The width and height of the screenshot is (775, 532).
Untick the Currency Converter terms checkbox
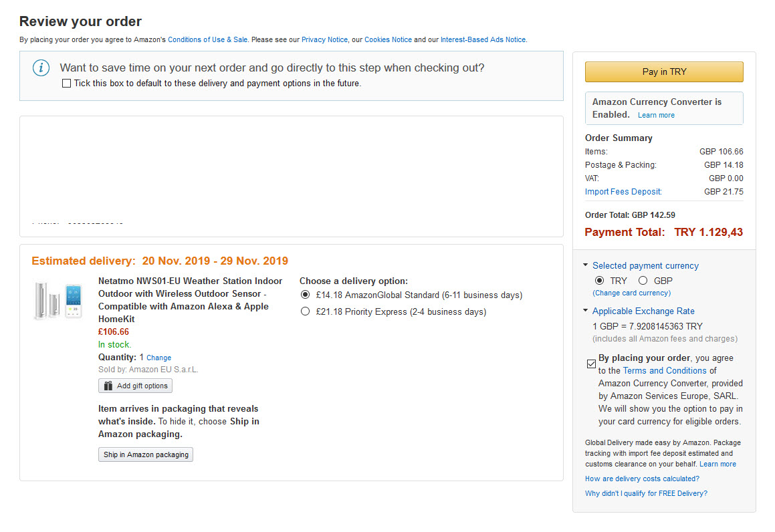click(591, 364)
